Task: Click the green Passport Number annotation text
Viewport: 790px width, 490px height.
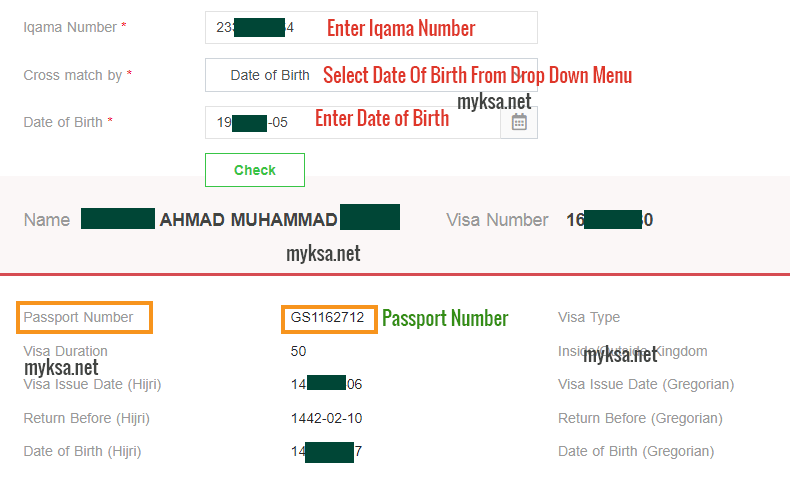Action: click(x=445, y=318)
